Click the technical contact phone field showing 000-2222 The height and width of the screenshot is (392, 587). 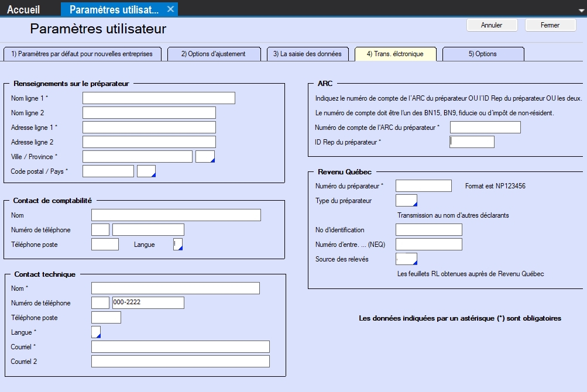click(x=148, y=302)
